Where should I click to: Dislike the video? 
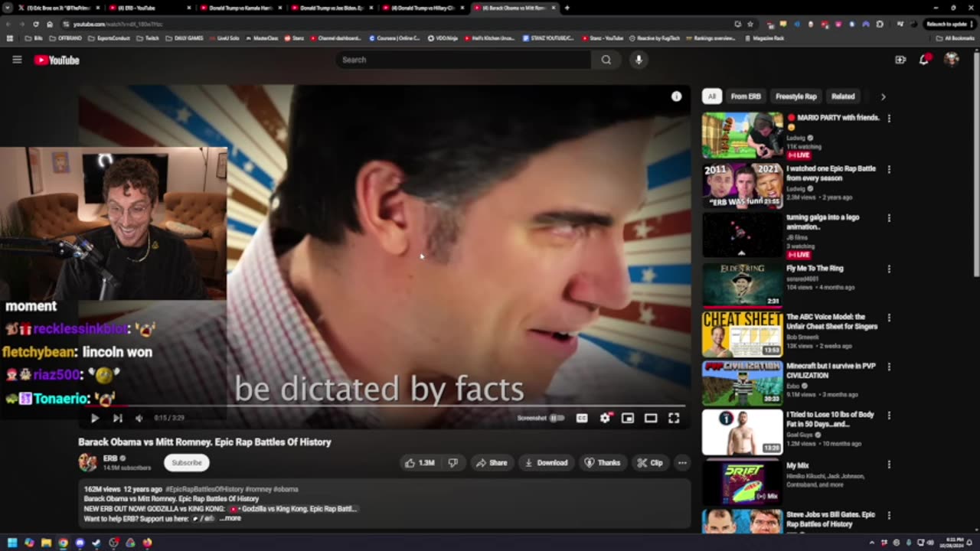[452, 462]
